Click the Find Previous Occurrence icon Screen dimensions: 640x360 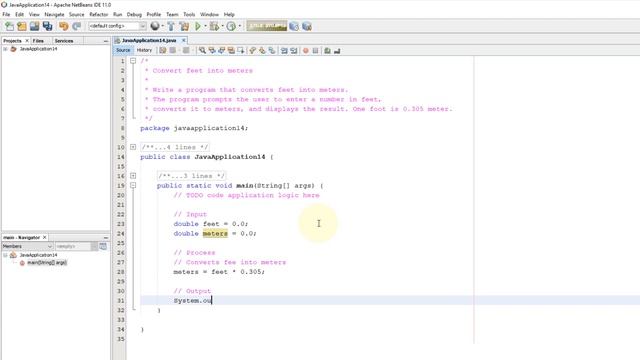point(212,51)
